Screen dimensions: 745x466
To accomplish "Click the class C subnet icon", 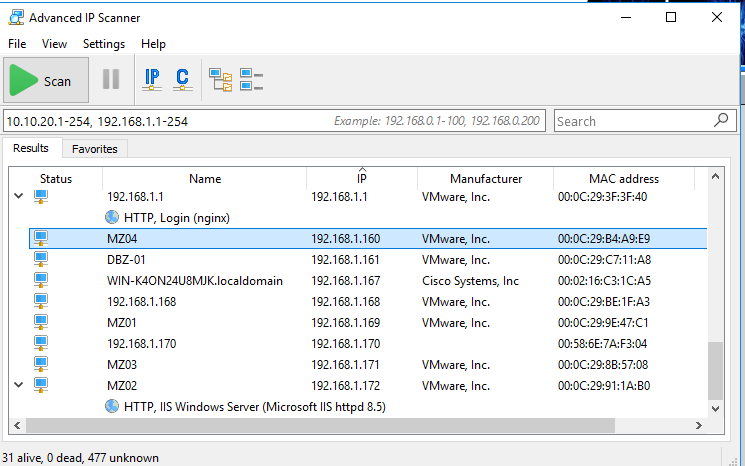I will pyautogui.click(x=182, y=79).
